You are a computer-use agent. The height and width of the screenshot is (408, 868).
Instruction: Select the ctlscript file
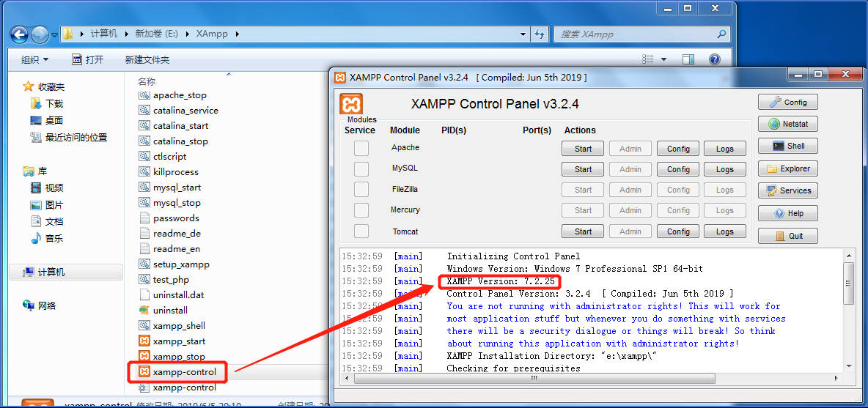[162, 157]
